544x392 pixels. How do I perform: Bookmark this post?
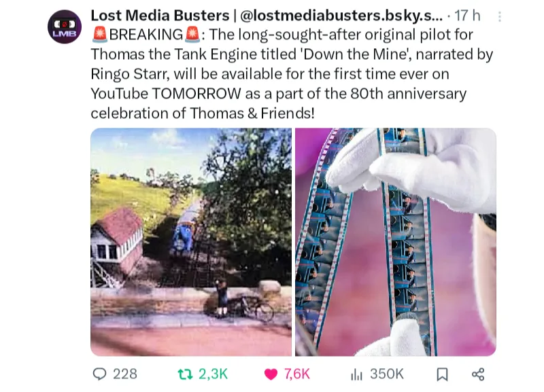click(442, 374)
